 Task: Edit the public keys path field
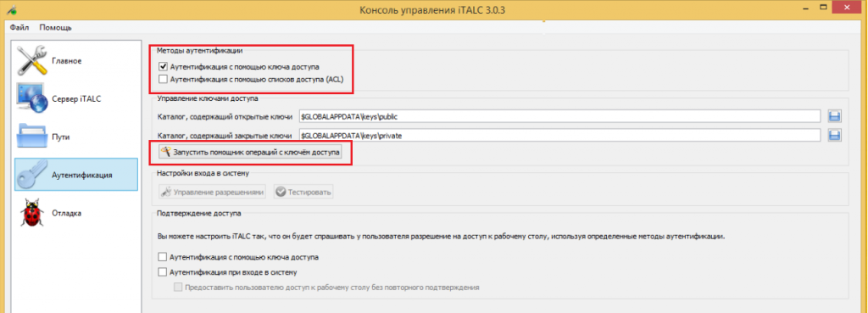coord(559,117)
